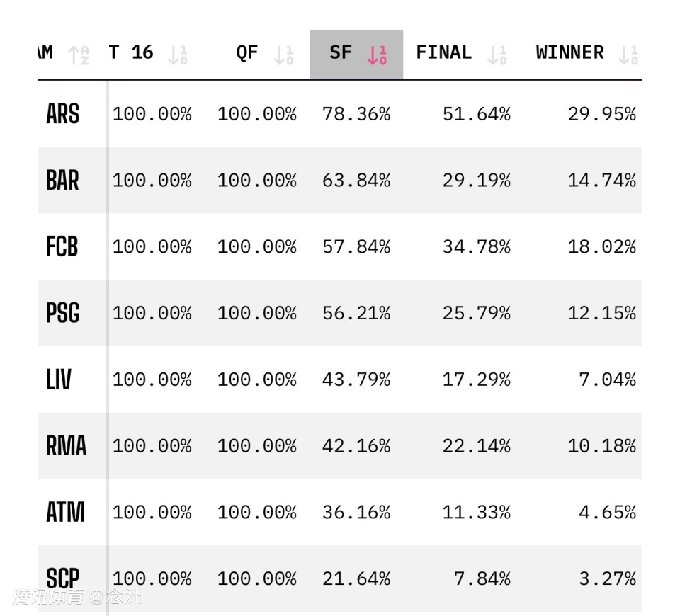Select the SF column header
This screenshot has width=680, height=616.
341,53
